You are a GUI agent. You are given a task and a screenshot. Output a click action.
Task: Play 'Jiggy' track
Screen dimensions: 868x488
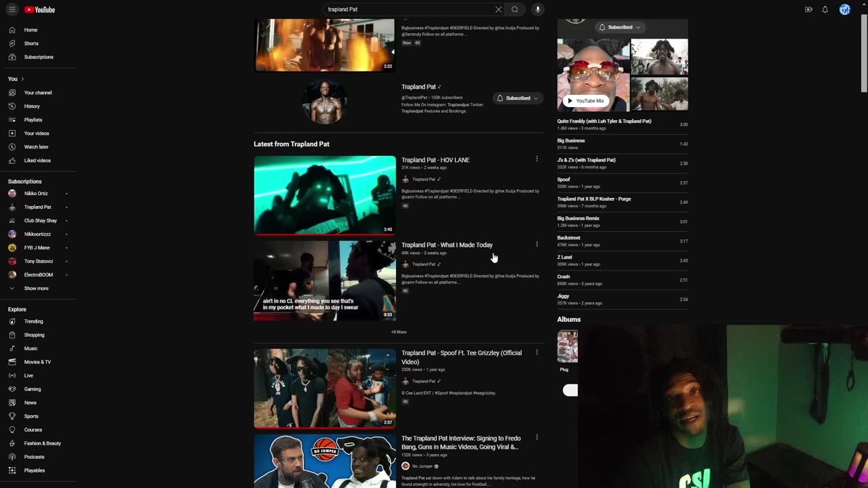623,300
